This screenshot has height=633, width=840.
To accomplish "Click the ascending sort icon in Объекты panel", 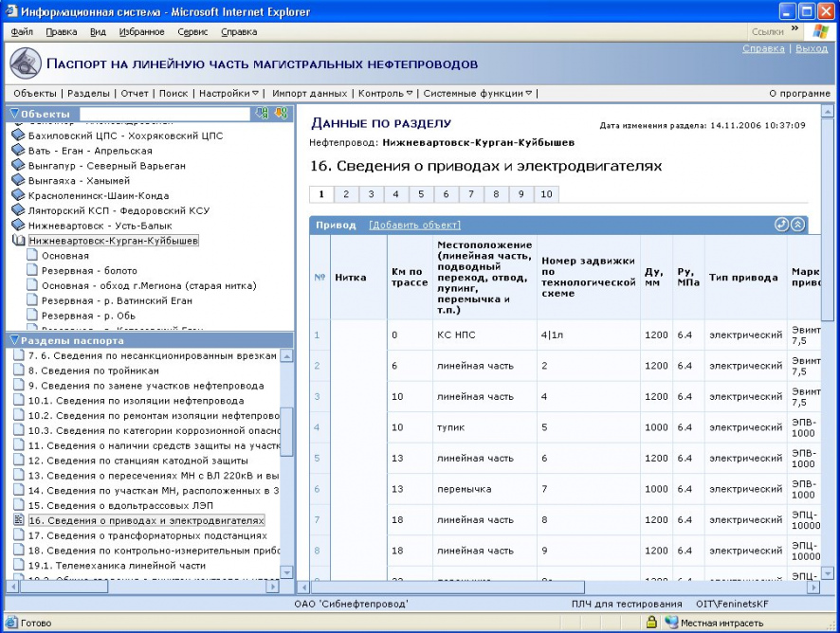I will tap(262, 113).
